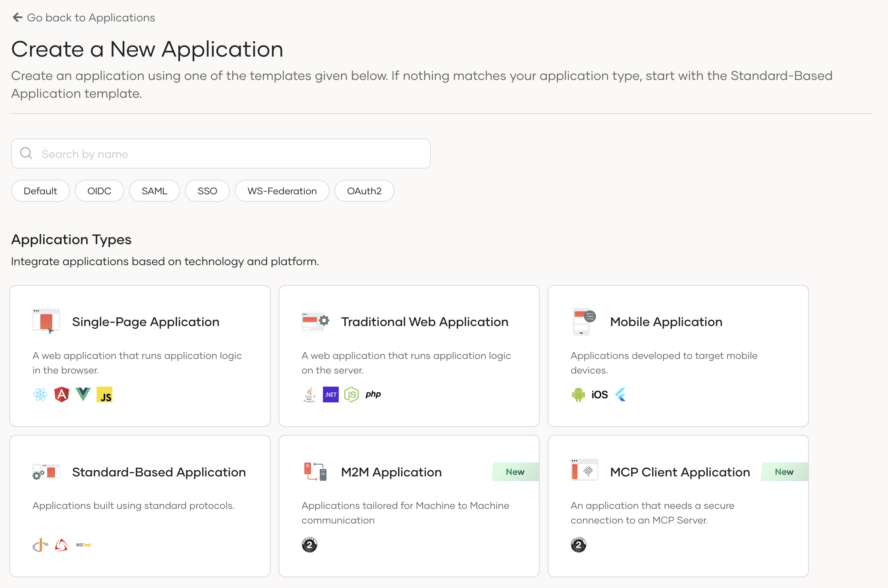Screen dimensions: 888x588
Task: Click the OAuth2 badge on M2M Application card
Action: point(309,545)
